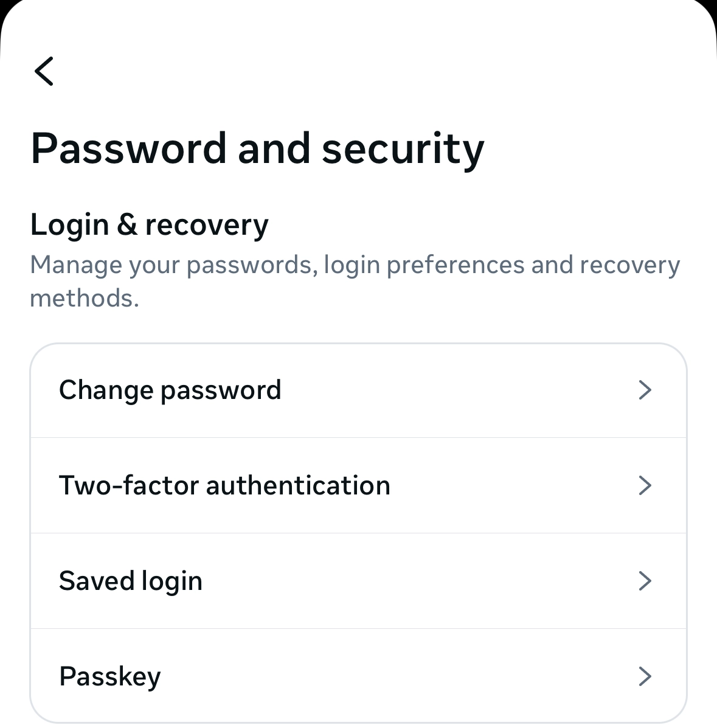717x728 pixels.
Task: Click the phrase 'login preferences' in the description
Action: [x=424, y=265]
